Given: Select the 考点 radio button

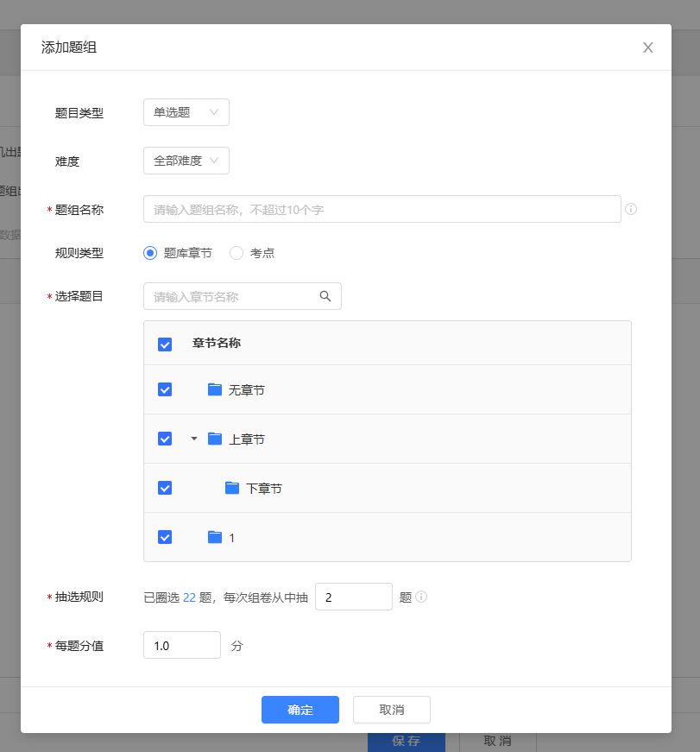Looking at the screenshot, I should (236, 253).
